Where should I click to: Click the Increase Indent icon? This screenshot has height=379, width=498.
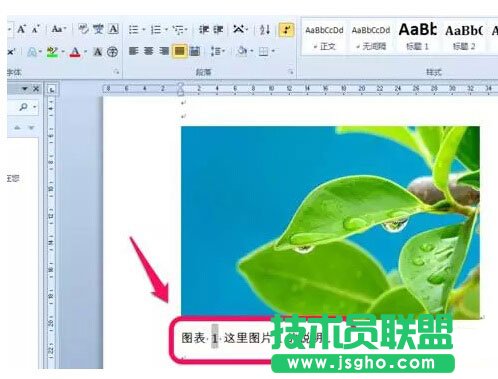218,29
